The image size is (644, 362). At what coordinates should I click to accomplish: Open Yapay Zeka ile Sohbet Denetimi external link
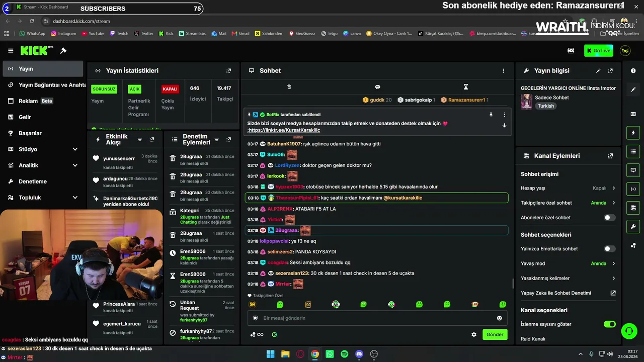(x=613, y=293)
